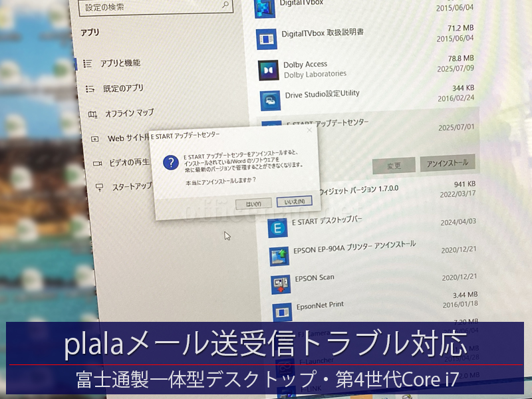Click the Dolby Laboratories publisher text
This screenshot has height=399, width=532.
tap(315, 74)
